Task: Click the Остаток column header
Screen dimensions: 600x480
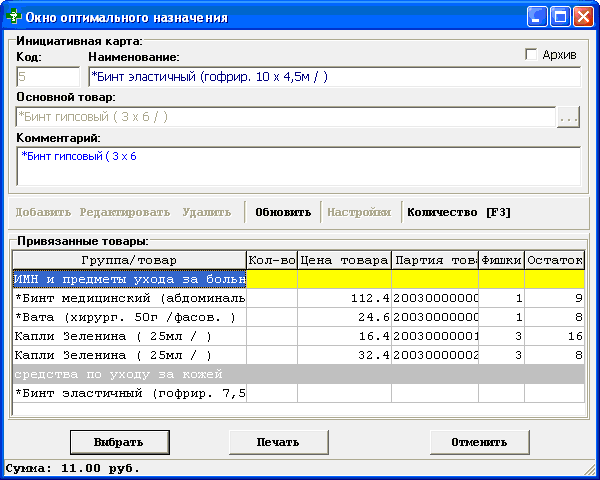Action: pyautogui.click(x=554, y=260)
